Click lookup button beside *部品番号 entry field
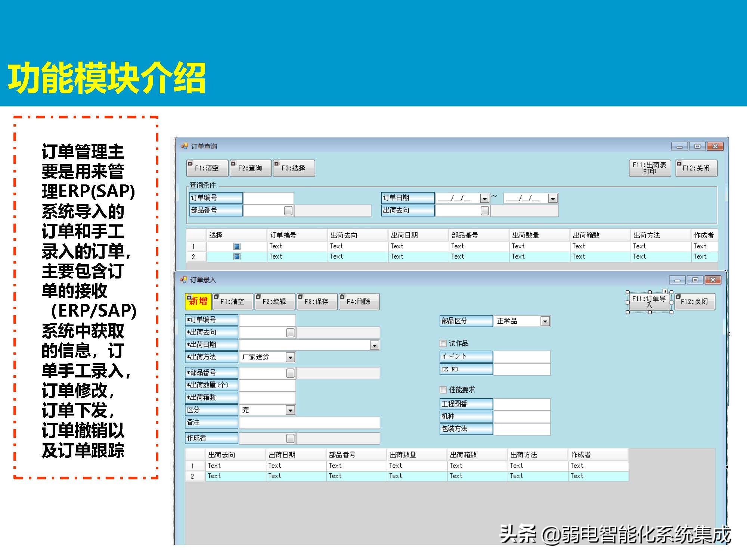The height and width of the screenshot is (560, 747). point(290,373)
